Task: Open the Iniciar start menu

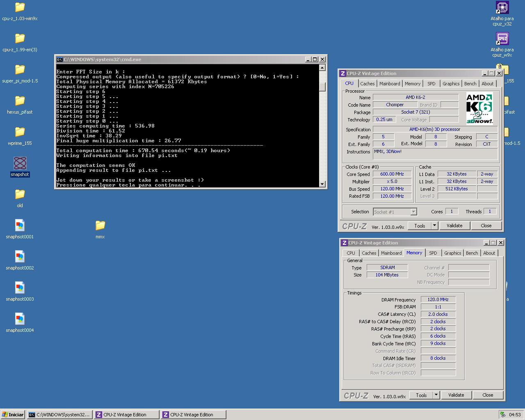Action: coord(13,415)
